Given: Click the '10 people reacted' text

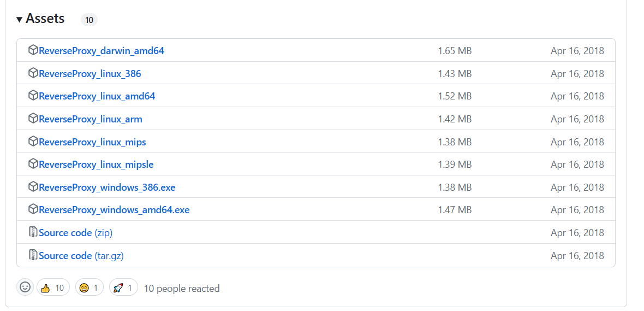Looking at the screenshot, I should tap(182, 289).
